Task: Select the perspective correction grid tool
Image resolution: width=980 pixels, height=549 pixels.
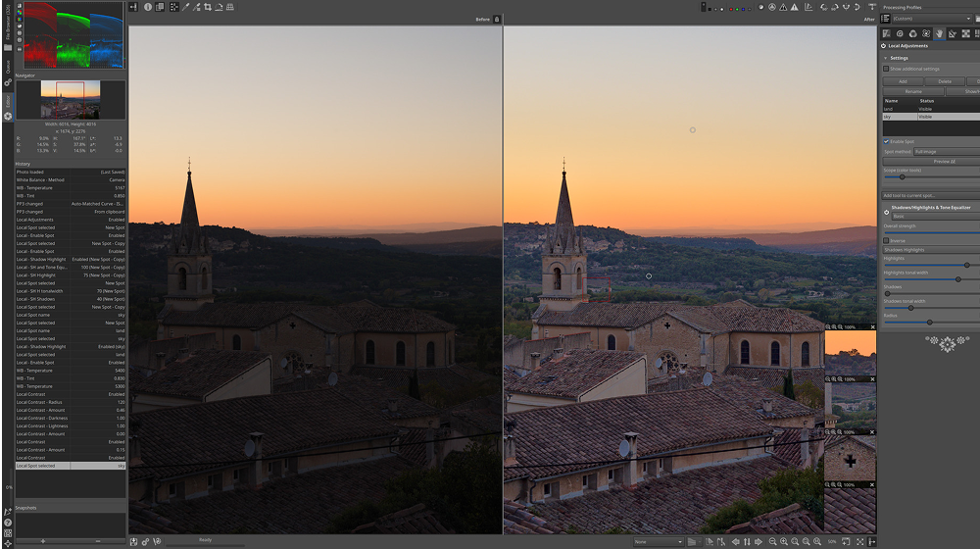Action: tap(230, 7)
